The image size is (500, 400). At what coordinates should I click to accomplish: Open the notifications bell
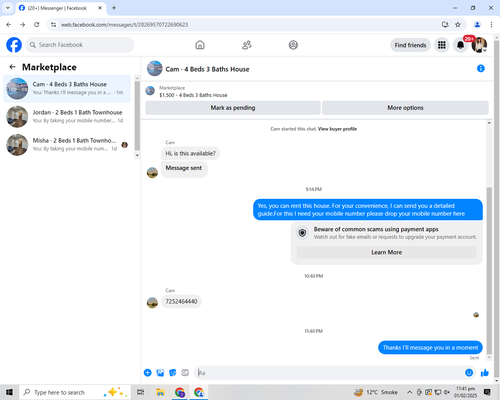(x=460, y=45)
